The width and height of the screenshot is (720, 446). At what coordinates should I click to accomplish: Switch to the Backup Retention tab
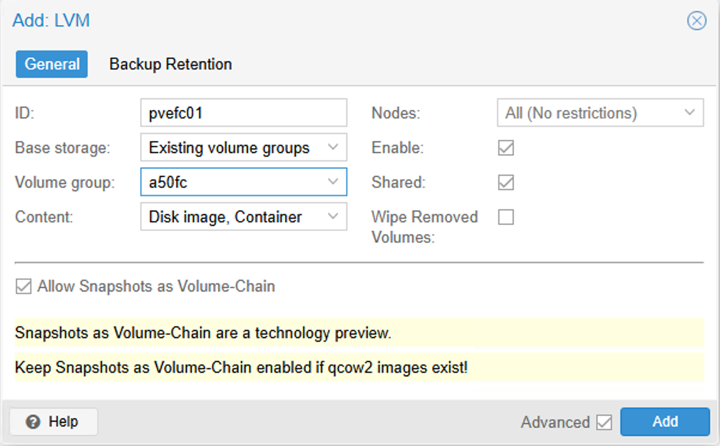coord(170,64)
